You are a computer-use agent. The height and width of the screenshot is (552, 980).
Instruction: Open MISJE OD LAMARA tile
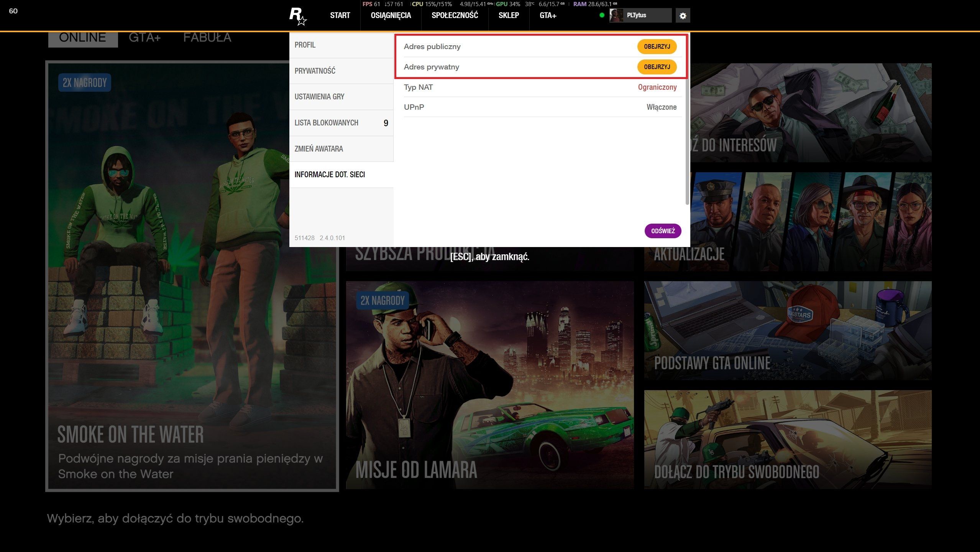pos(489,385)
